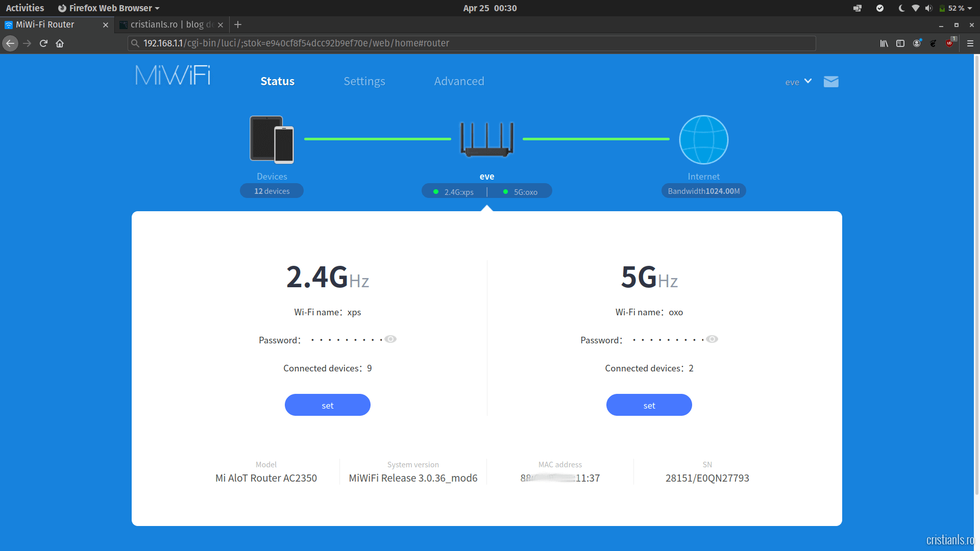Click the Devices tablet and phone icon
Screen dimensions: 980x551
[x=272, y=139]
